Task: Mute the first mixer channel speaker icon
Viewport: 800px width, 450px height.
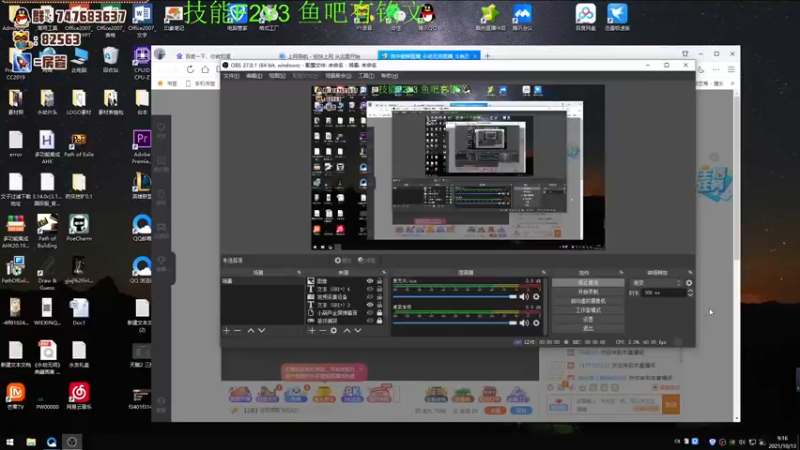Action: 524,296
